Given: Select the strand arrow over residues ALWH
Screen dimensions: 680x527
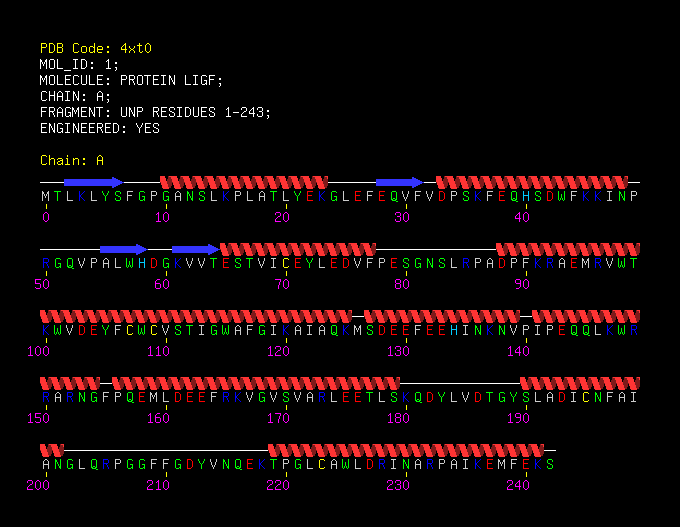Looking at the screenshot, I should pos(124,249).
